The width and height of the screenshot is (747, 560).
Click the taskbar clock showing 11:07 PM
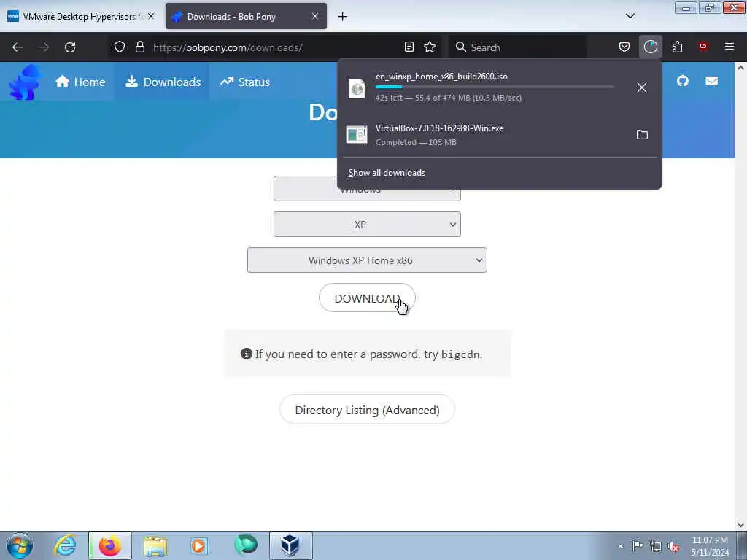tap(710, 546)
